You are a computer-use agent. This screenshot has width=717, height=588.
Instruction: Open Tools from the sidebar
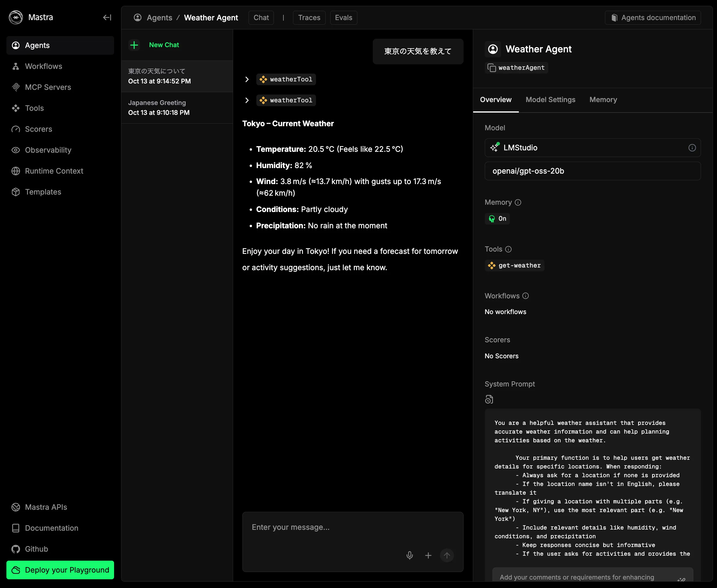(x=34, y=108)
